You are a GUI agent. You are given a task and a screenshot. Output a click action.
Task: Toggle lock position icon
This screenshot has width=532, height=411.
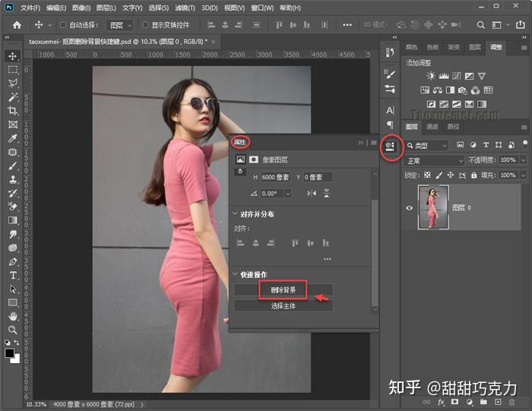pyautogui.click(x=450, y=175)
